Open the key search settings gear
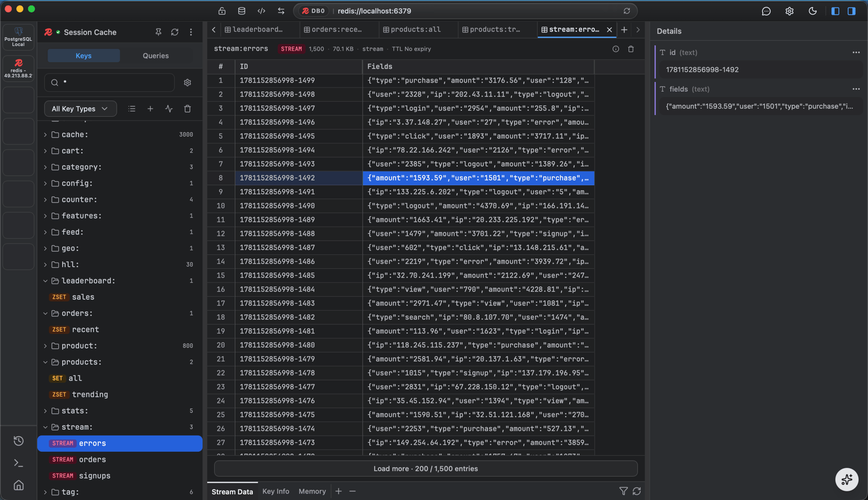The width and height of the screenshot is (868, 500). point(187,82)
